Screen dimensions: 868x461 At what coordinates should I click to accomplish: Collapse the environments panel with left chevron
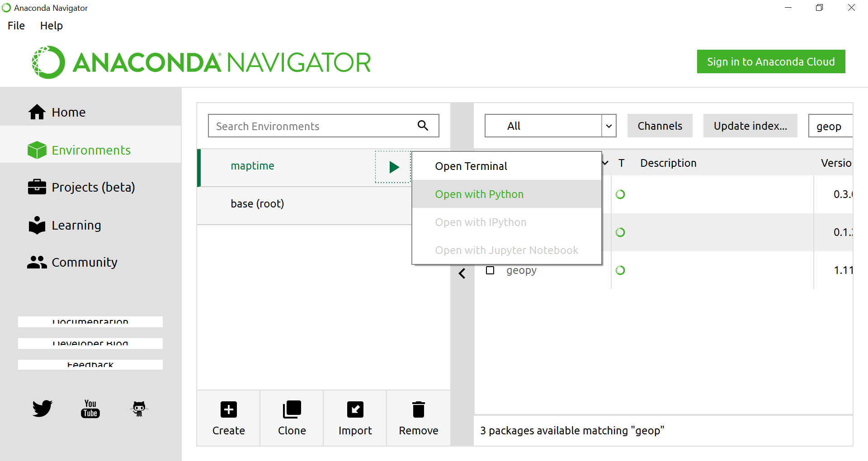(x=462, y=273)
